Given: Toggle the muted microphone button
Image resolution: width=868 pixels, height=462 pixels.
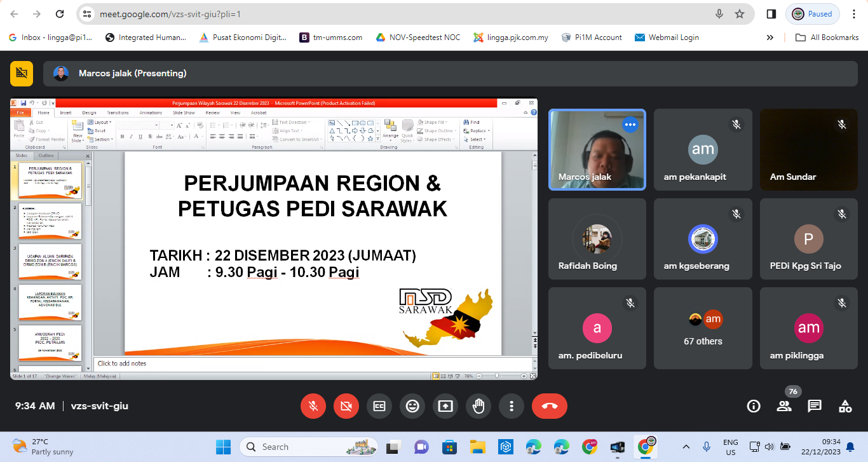Looking at the screenshot, I should pos(313,406).
